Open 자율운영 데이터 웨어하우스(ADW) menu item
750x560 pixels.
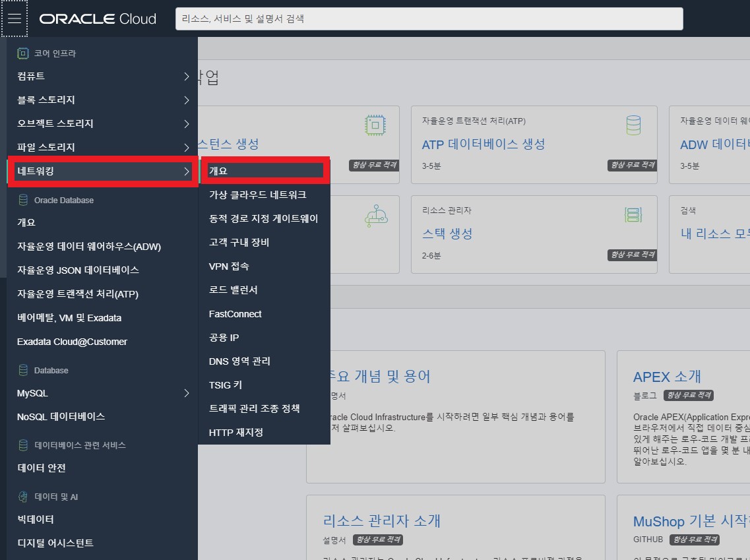(x=103, y=246)
